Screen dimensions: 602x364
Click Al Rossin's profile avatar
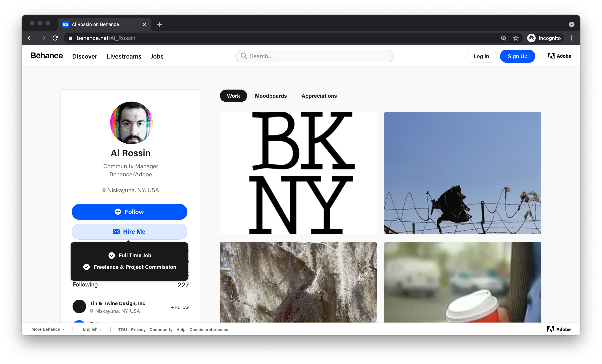131,123
